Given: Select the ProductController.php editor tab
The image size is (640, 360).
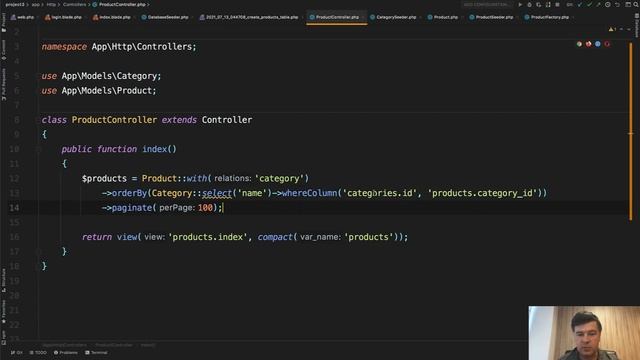Looking at the screenshot, I should click(337, 17).
